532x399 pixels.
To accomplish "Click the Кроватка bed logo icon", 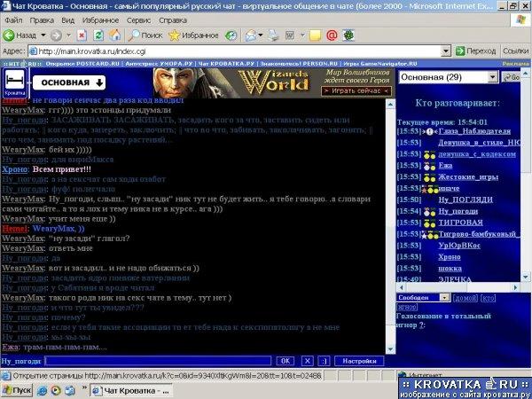I will pos(15,82).
